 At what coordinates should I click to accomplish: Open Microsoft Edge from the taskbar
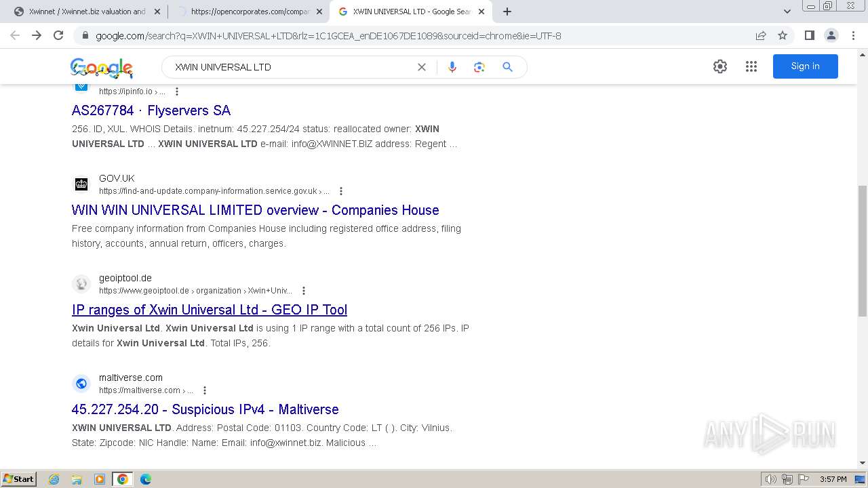146,479
